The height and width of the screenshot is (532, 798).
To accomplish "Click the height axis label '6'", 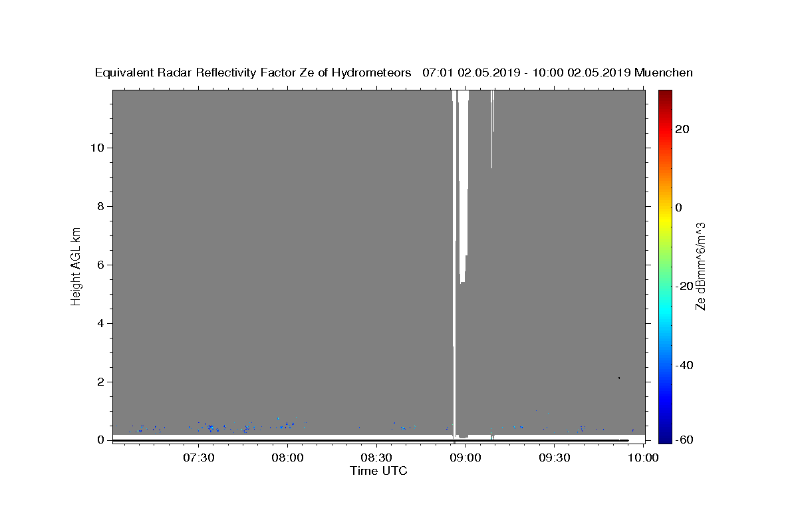I will (x=99, y=265).
